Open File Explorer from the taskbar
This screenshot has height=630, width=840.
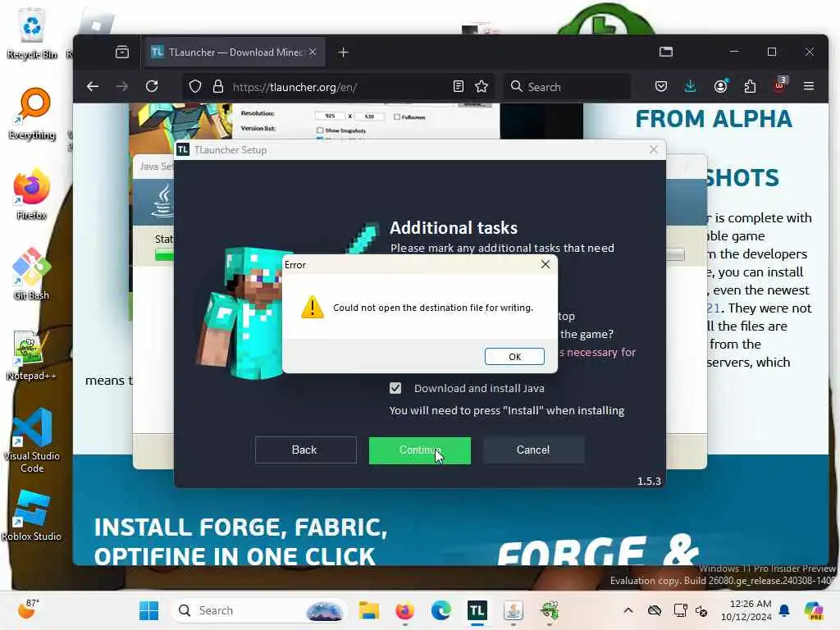coord(369,610)
